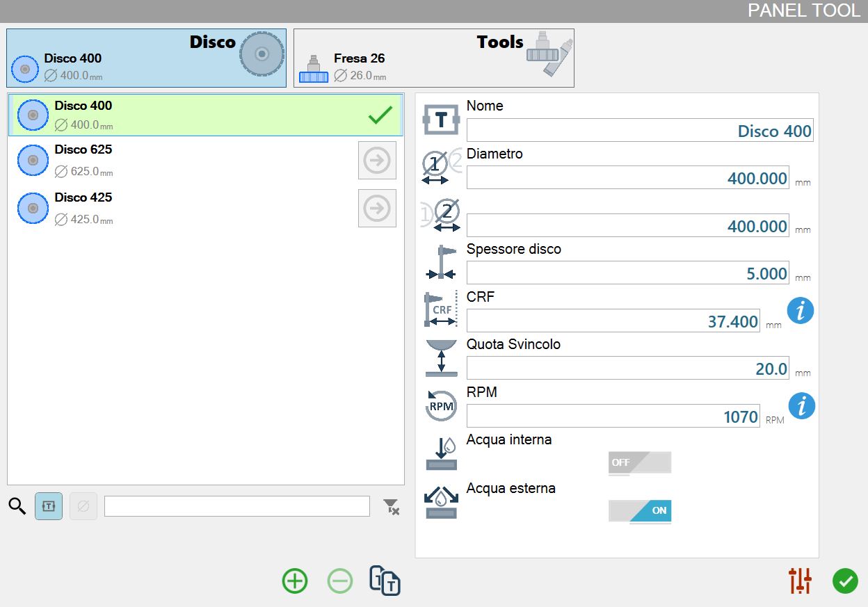Add a new tool with the green plus

[295, 581]
